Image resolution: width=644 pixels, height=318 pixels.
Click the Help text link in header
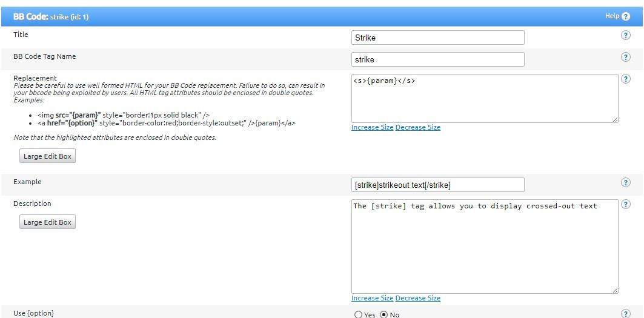click(611, 16)
